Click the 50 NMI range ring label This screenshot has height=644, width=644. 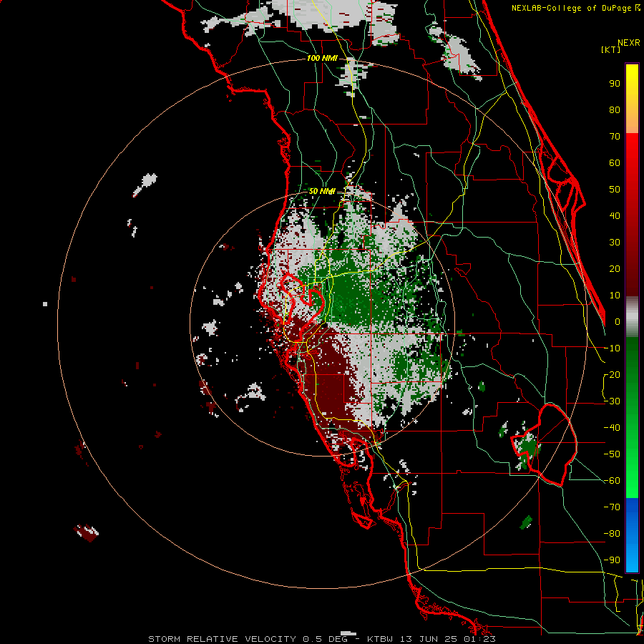[x=322, y=191]
